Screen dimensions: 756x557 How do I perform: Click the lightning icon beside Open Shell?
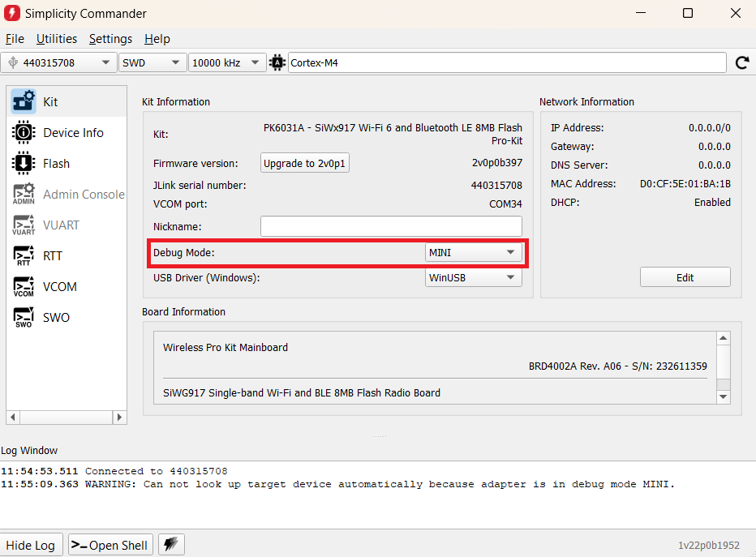(x=170, y=545)
